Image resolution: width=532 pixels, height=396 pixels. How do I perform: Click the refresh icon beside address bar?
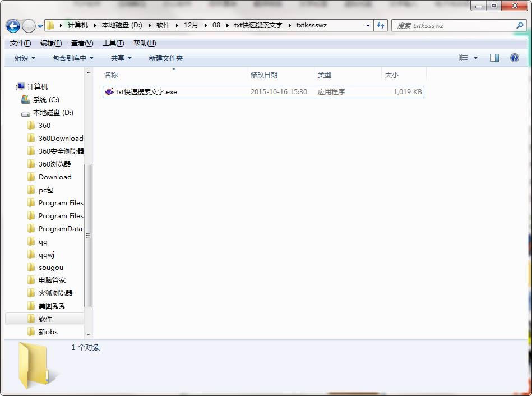(381, 26)
